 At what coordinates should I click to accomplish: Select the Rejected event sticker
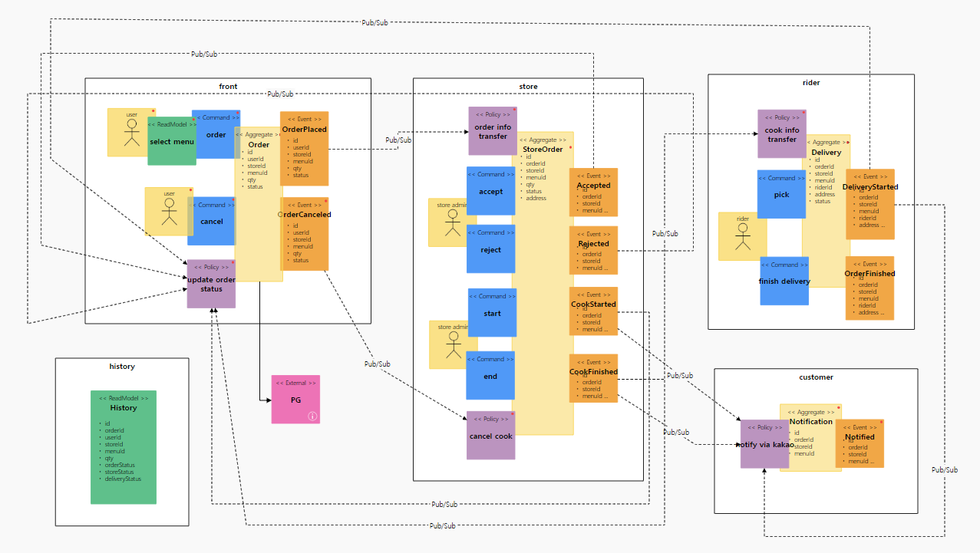coord(593,250)
